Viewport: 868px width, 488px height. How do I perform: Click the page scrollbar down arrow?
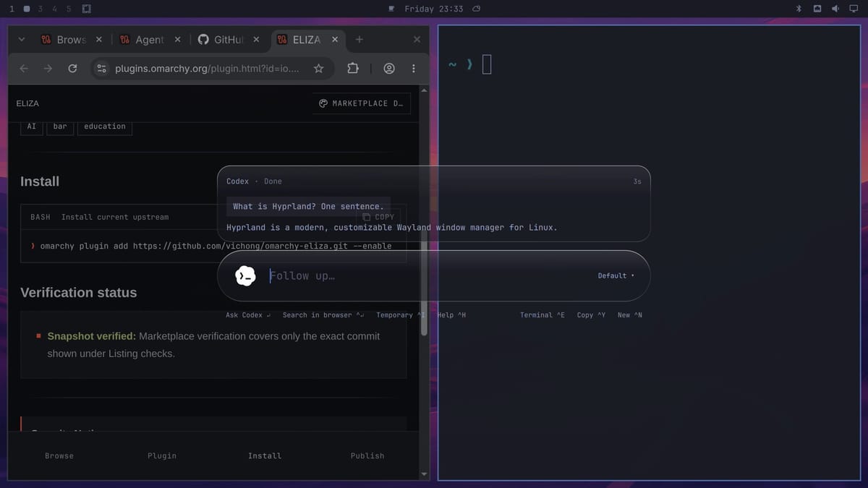[425, 474]
